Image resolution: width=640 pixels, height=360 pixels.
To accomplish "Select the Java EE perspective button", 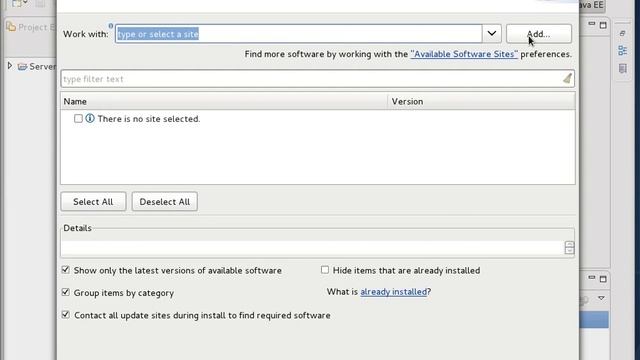I will click(591, 5).
